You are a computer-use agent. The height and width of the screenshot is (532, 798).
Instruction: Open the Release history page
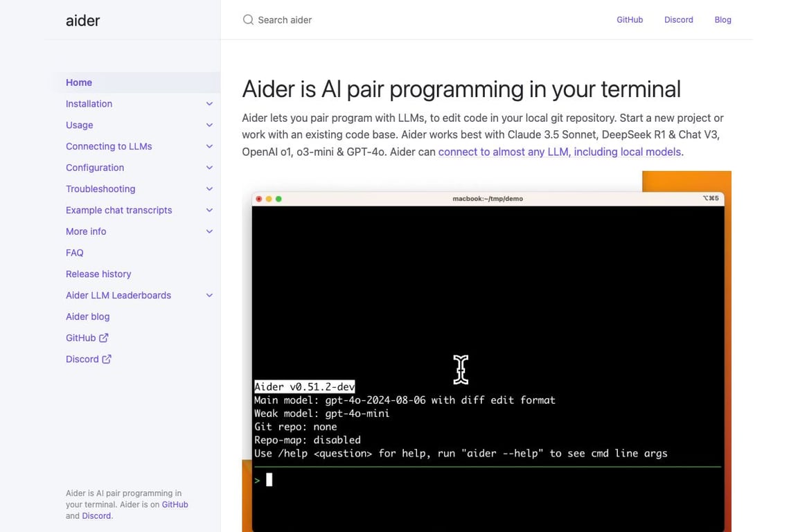point(98,274)
